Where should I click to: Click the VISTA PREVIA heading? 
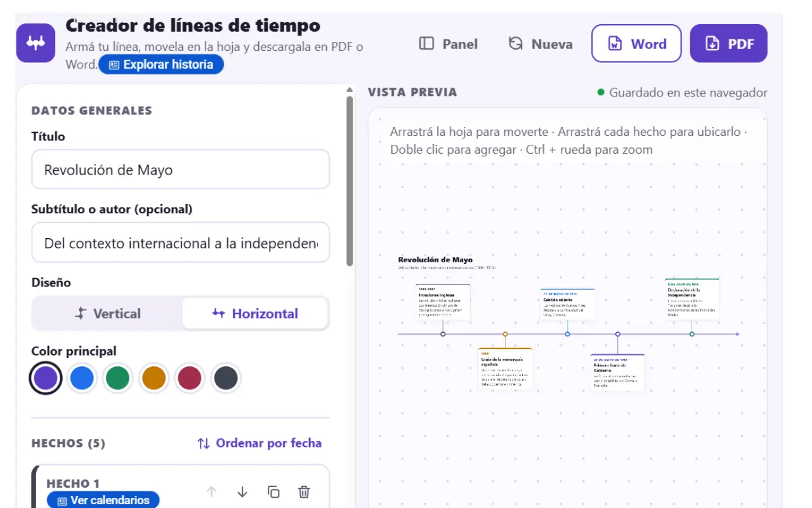pyautogui.click(x=412, y=92)
